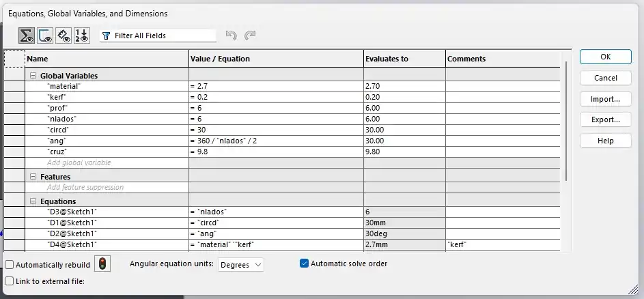Switch to Ordered View
644x299 pixels.
coord(81,35)
